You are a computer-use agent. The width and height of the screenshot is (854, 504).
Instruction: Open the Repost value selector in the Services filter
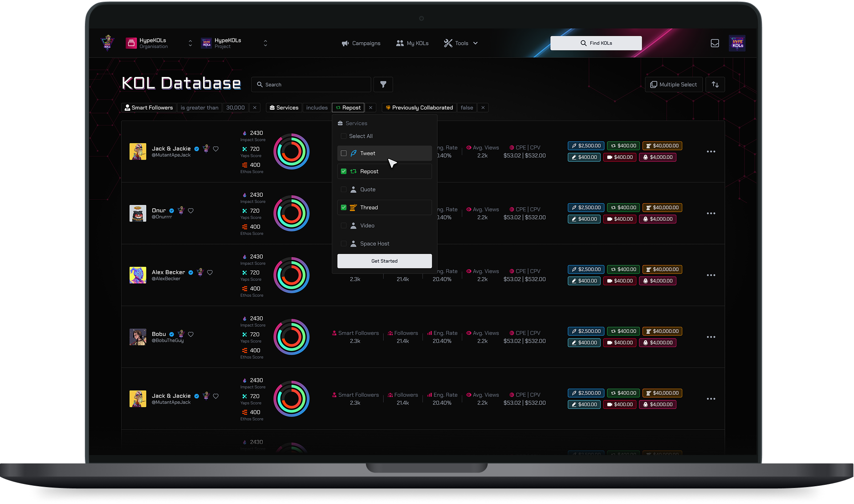pyautogui.click(x=348, y=108)
